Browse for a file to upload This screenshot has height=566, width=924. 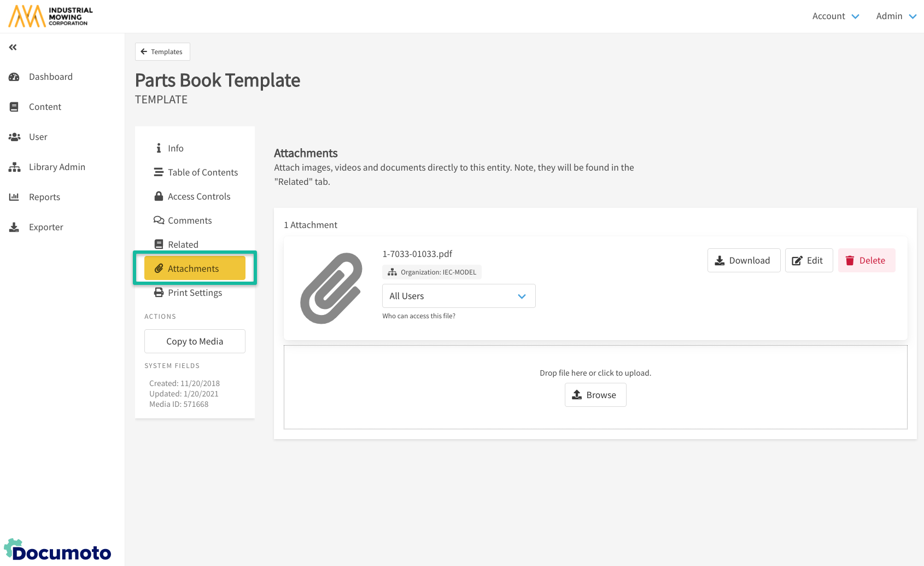[x=595, y=395]
